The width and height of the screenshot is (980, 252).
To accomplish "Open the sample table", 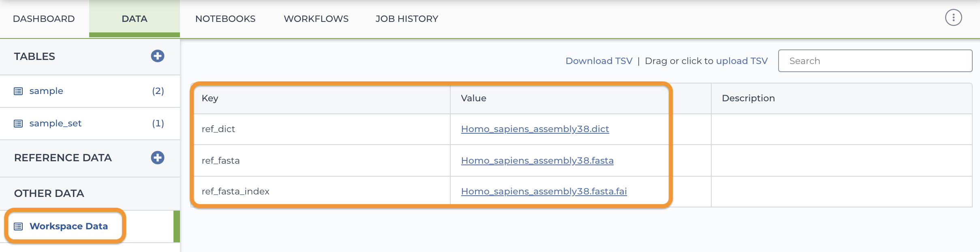I will click(x=46, y=91).
